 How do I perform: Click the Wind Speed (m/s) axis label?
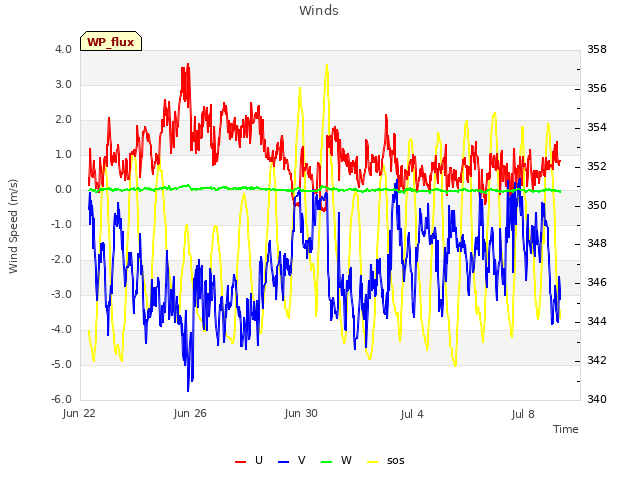13,226
